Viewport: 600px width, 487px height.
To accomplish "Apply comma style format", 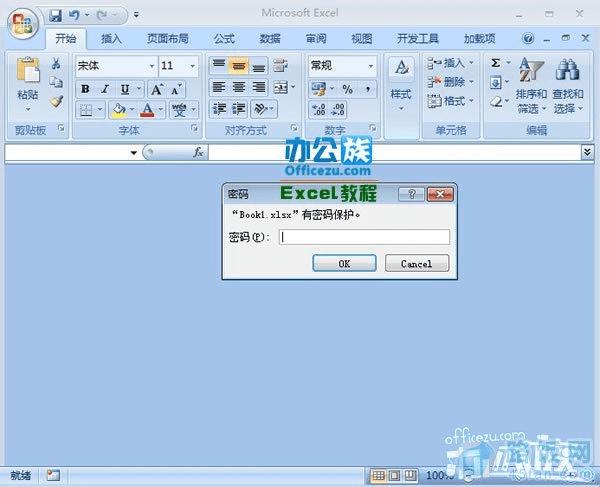I will (x=367, y=90).
